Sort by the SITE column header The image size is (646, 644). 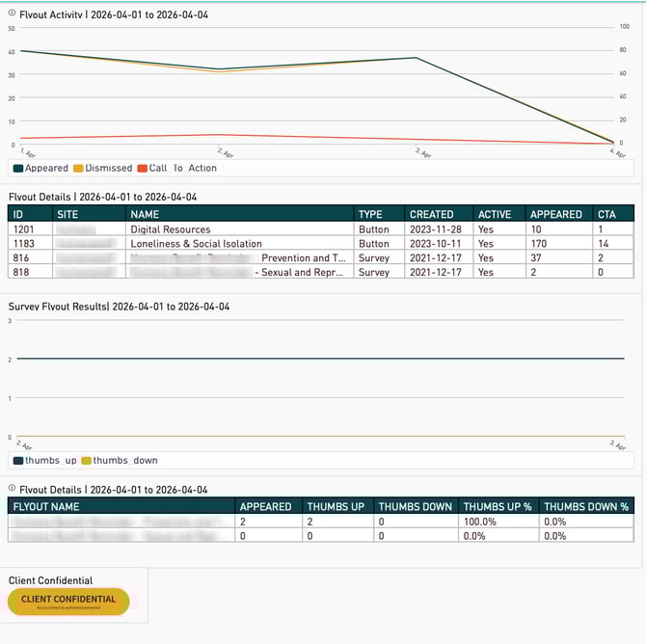pyautogui.click(x=67, y=214)
